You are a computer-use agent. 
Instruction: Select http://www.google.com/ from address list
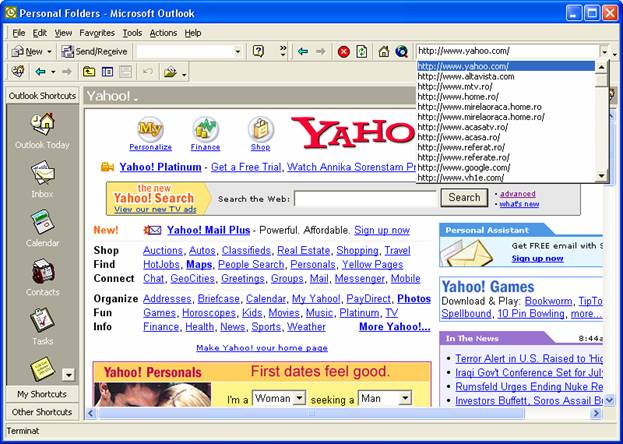(x=506, y=167)
